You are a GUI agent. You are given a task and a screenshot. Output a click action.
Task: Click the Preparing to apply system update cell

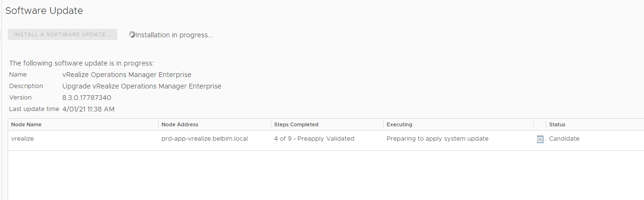pyautogui.click(x=437, y=139)
